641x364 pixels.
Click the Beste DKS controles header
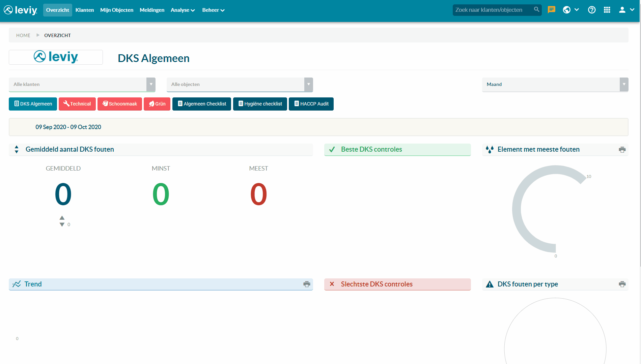click(397, 150)
